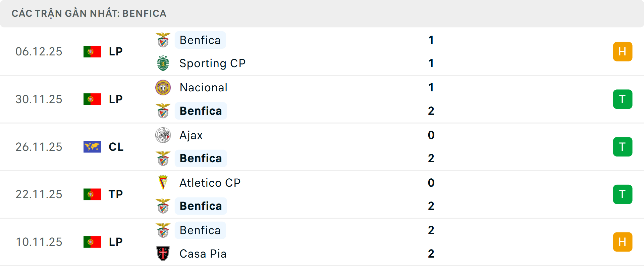Select the Sporting CP logo
Screen dimensions: 644x266
163,63
